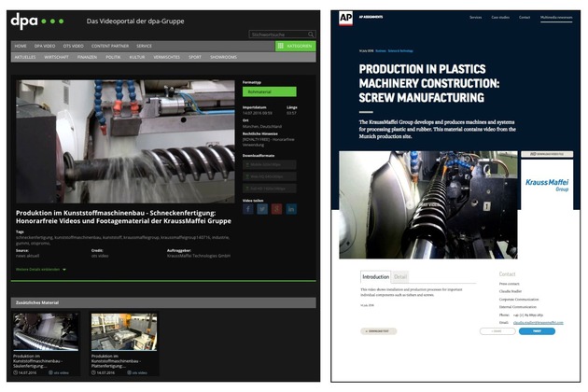Click the Säulenfertigung video title link
The image size is (588, 392).
point(36,361)
